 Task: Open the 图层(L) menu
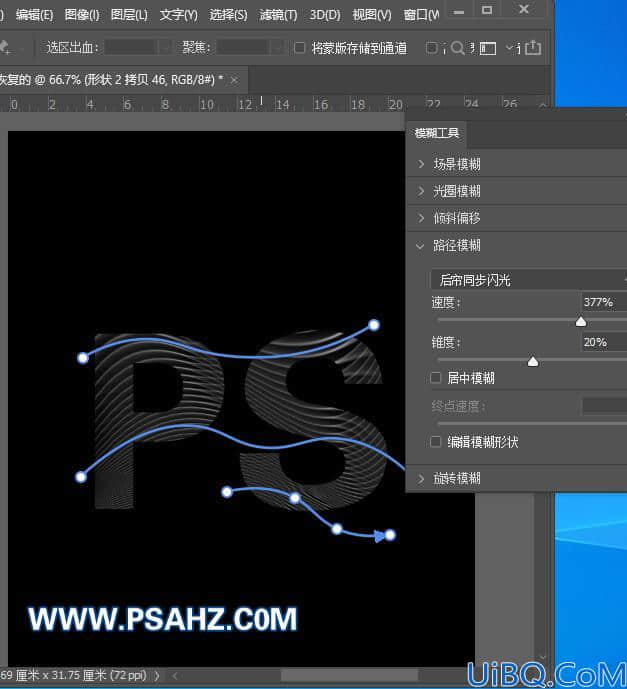pyautogui.click(x=129, y=15)
